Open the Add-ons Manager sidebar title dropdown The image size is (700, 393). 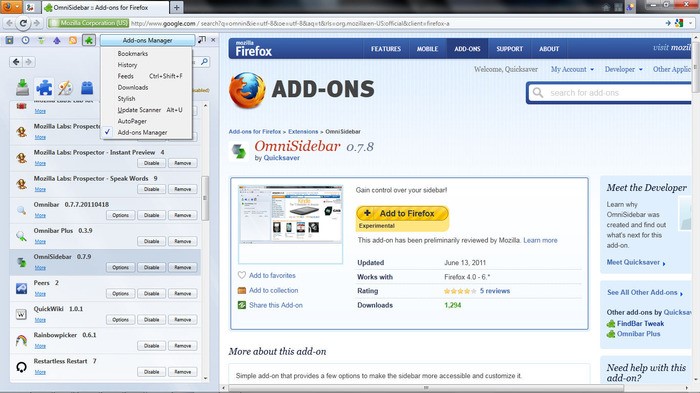coord(147,40)
